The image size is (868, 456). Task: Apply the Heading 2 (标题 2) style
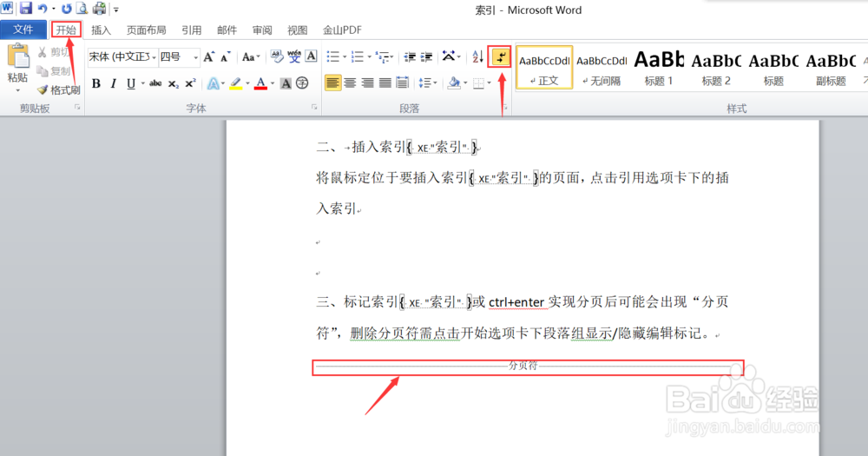pyautogui.click(x=716, y=68)
